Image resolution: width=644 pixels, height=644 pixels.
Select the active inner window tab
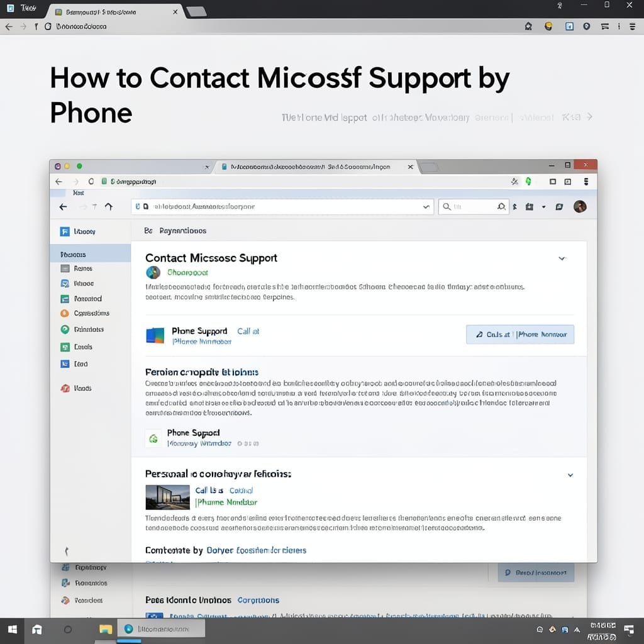(x=316, y=167)
